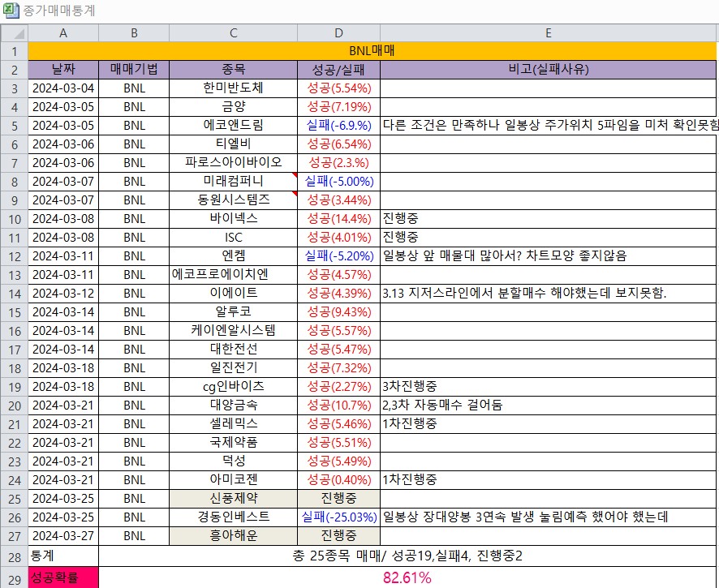The image size is (719, 588).
Task: Click the 2024-03-27 date cell
Action: [x=63, y=536]
